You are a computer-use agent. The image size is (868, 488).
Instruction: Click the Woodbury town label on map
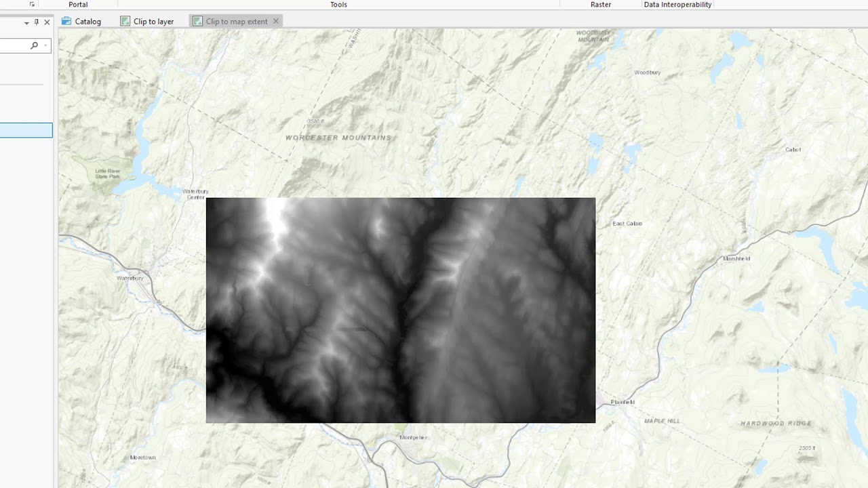(648, 73)
